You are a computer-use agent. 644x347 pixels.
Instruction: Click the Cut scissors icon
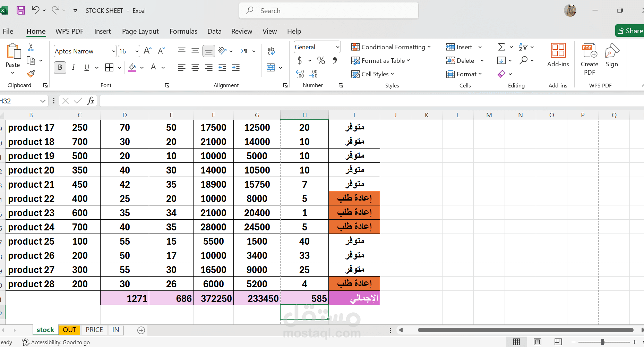click(x=31, y=47)
